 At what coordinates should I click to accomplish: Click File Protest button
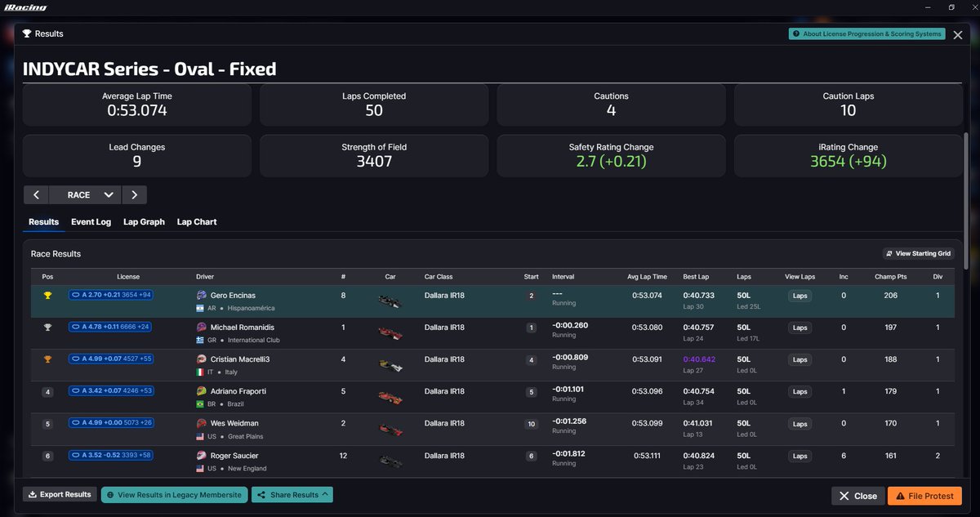click(x=924, y=496)
